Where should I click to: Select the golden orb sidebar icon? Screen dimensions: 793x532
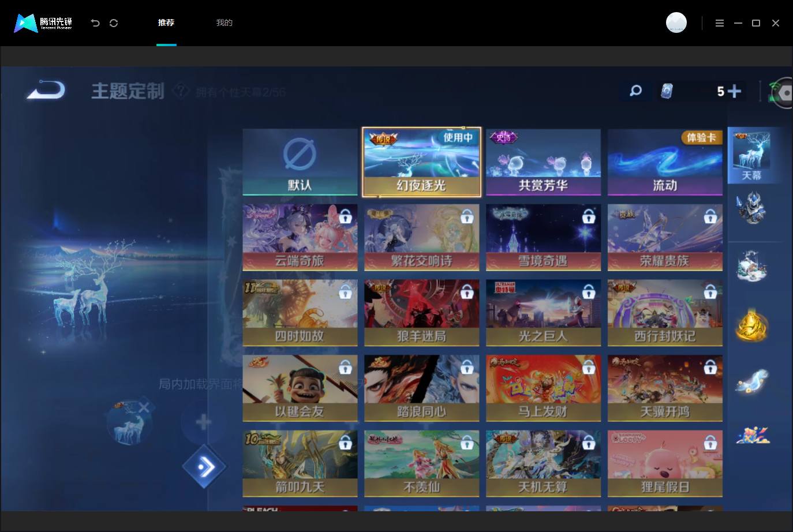click(751, 325)
